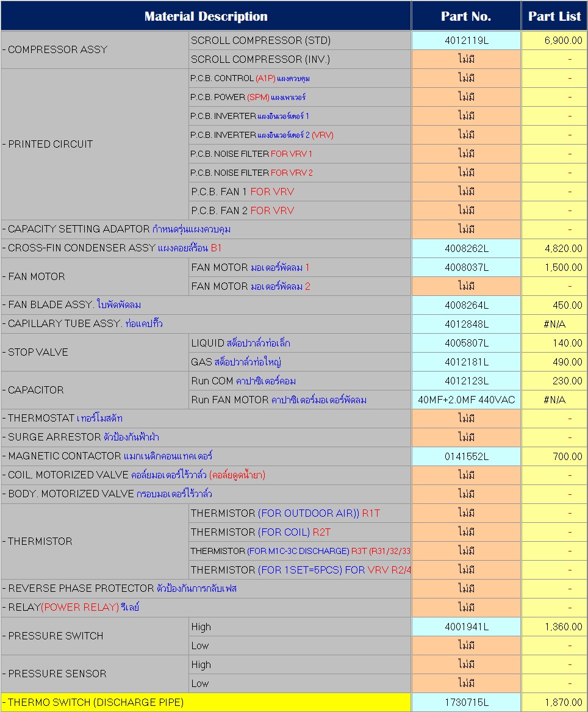Click part number 4001941L
This screenshot has width=588, height=712.
click(466, 627)
